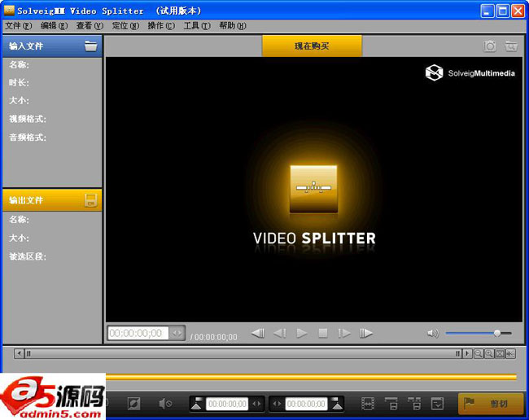The height and width of the screenshot is (420, 529).
Task: Mute with the speaker volume icon
Action: tap(432, 333)
